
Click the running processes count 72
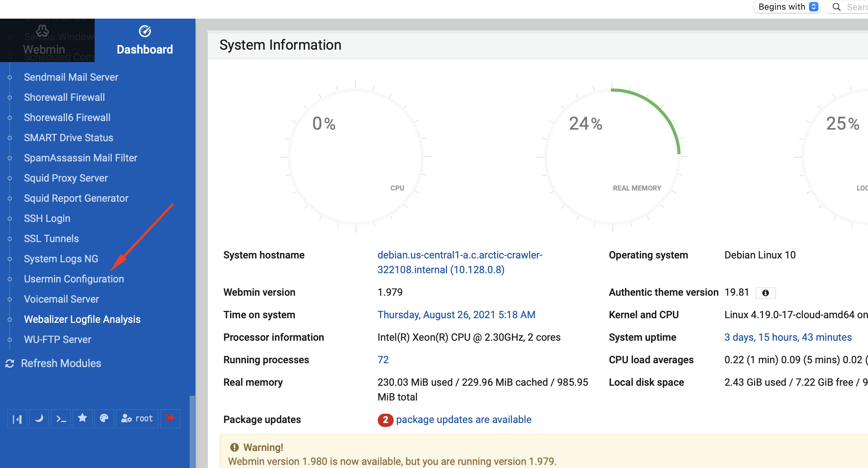[x=383, y=360]
